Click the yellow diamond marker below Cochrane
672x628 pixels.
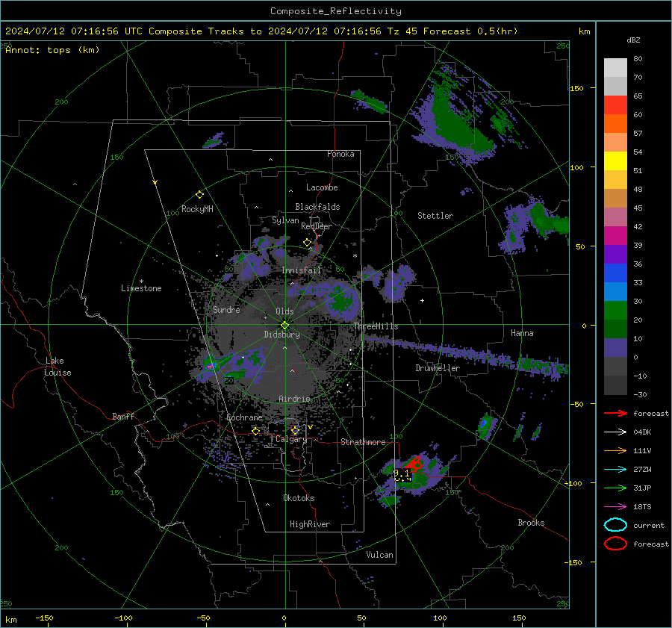[x=255, y=431]
